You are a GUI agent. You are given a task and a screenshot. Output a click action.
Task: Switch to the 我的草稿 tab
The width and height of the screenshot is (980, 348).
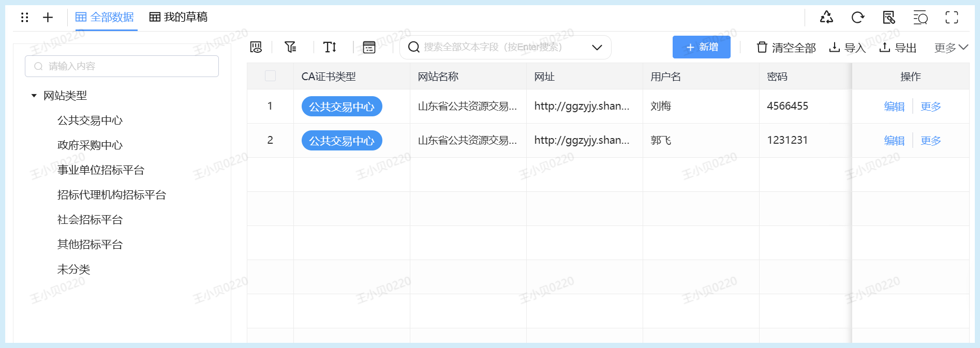[179, 17]
